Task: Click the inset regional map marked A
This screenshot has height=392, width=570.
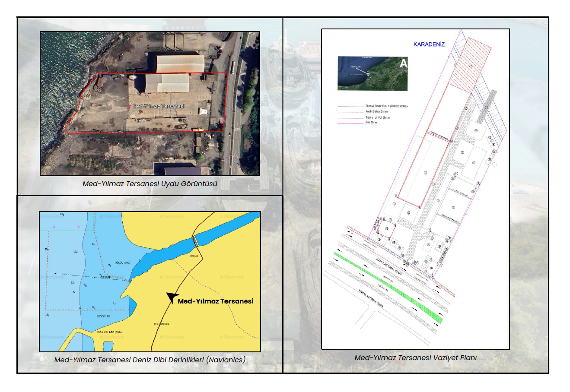Action: click(x=373, y=73)
